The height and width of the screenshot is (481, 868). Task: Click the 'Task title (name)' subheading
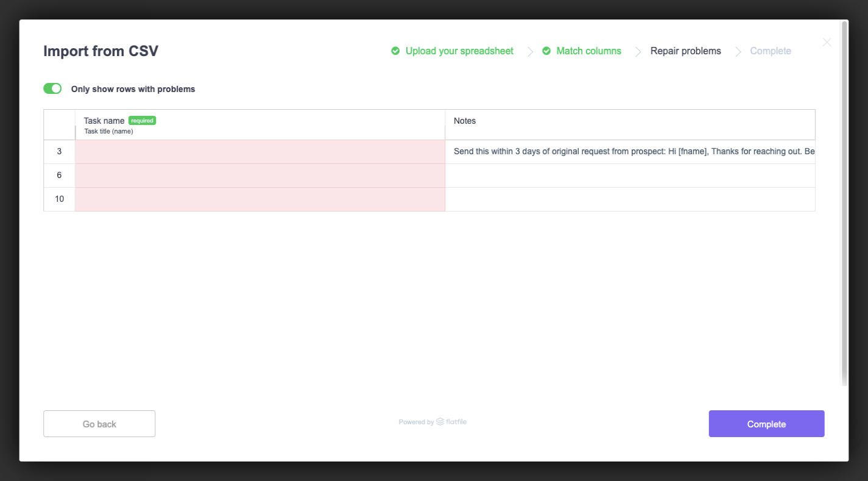pyautogui.click(x=108, y=131)
